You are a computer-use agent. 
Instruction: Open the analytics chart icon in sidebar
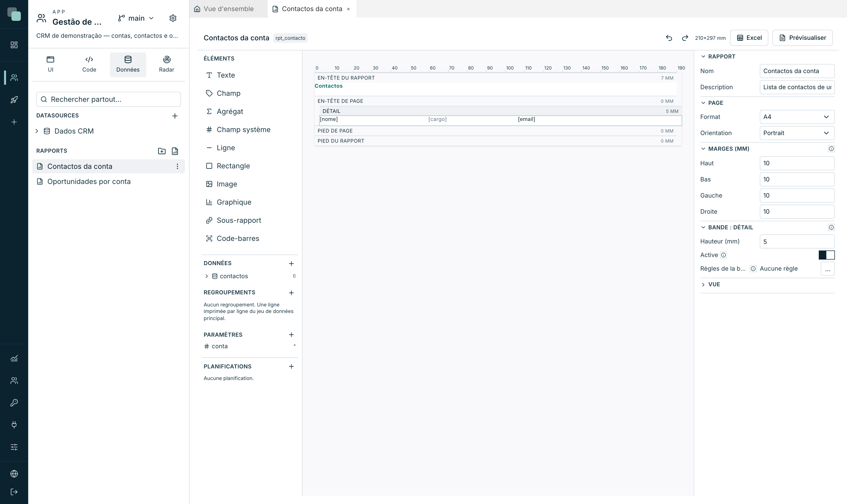coord(14,358)
